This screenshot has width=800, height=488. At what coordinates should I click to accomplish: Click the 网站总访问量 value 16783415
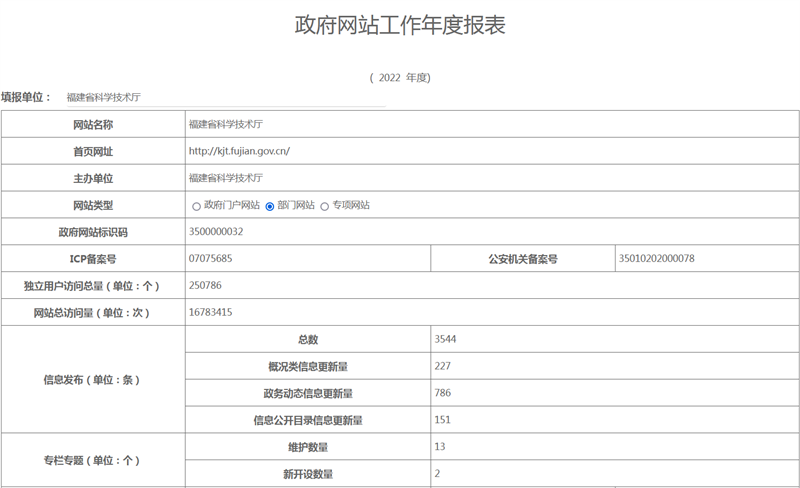point(210,313)
